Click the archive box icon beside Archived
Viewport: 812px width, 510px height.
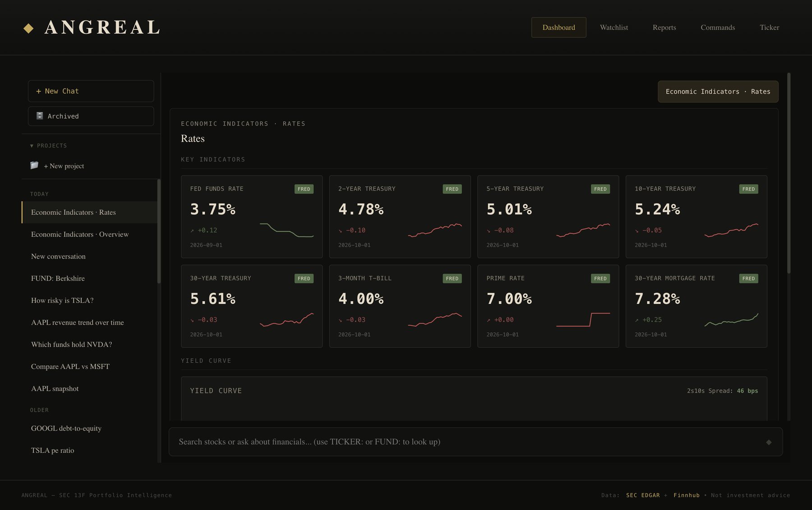40,116
